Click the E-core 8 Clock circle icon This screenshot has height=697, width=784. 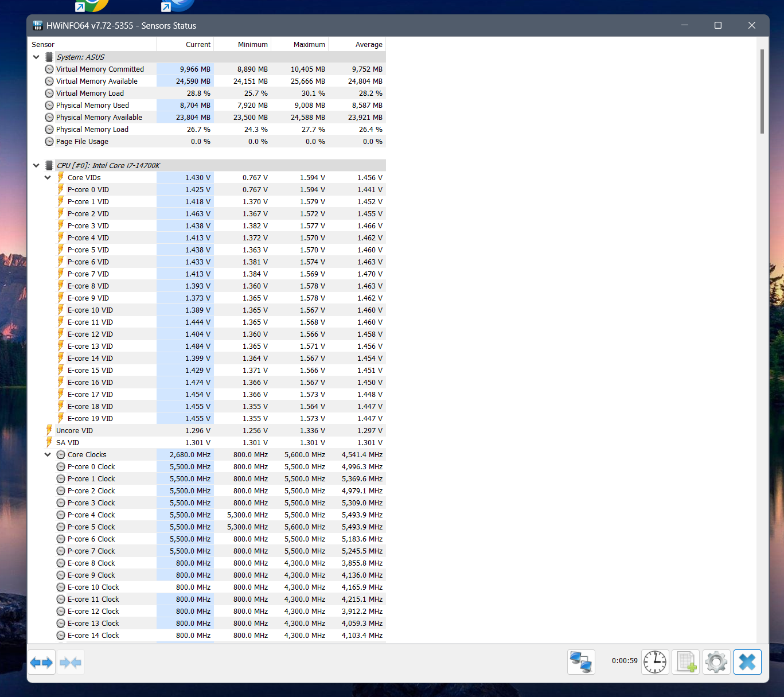point(61,563)
